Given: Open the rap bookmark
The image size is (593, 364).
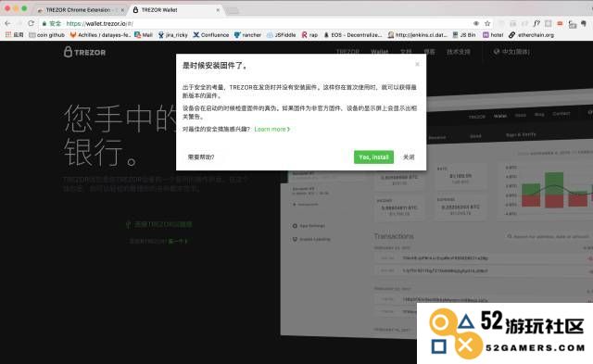Looking at the screenshot, I should coord(309,35).
